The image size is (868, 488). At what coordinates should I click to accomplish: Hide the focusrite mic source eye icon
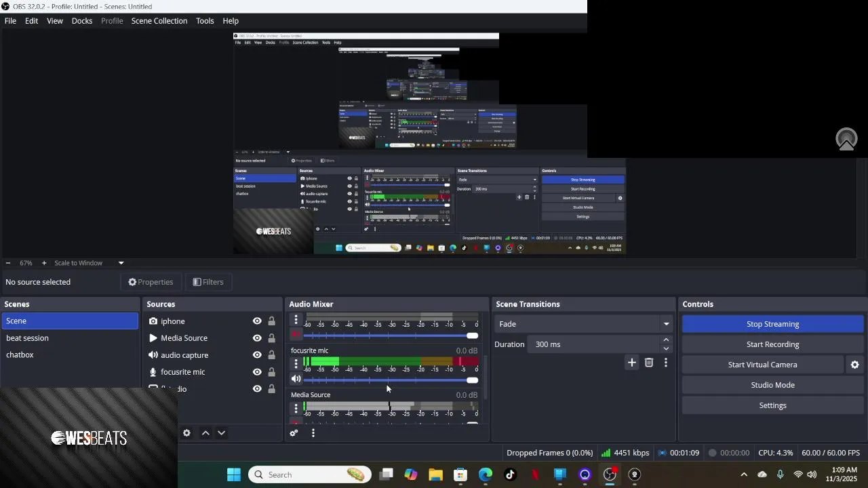point(257,372)
